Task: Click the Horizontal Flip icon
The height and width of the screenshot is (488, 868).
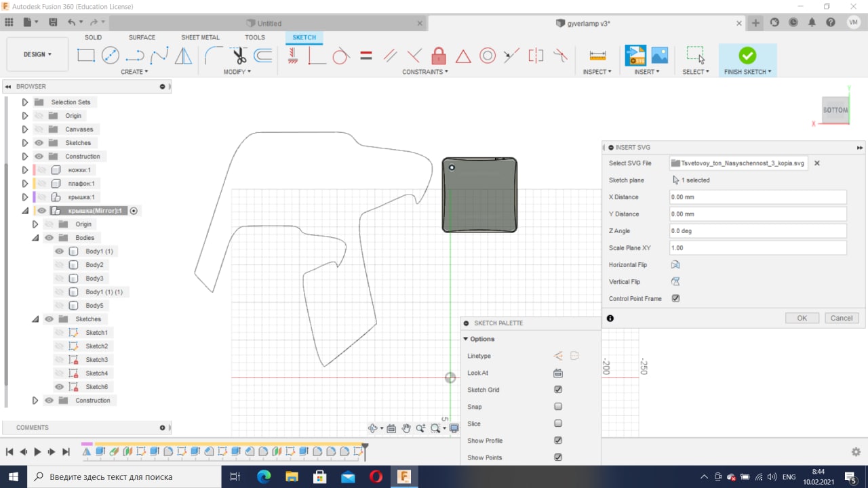Action: point(675,265)
